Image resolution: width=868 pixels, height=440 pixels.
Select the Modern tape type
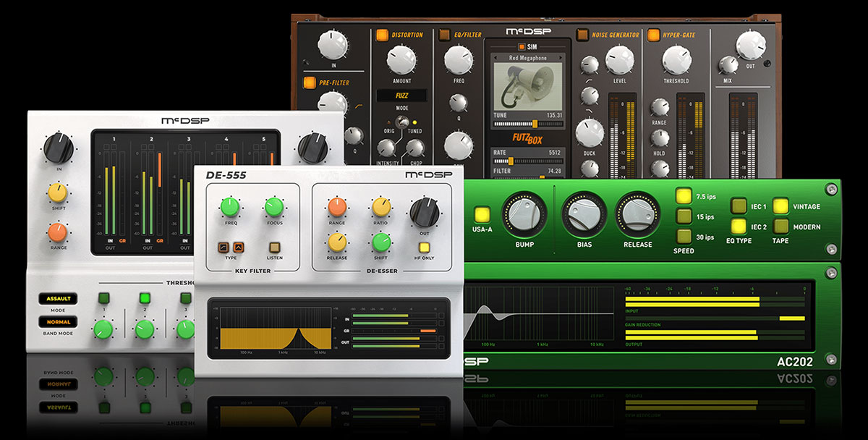[x=780, y=227]
